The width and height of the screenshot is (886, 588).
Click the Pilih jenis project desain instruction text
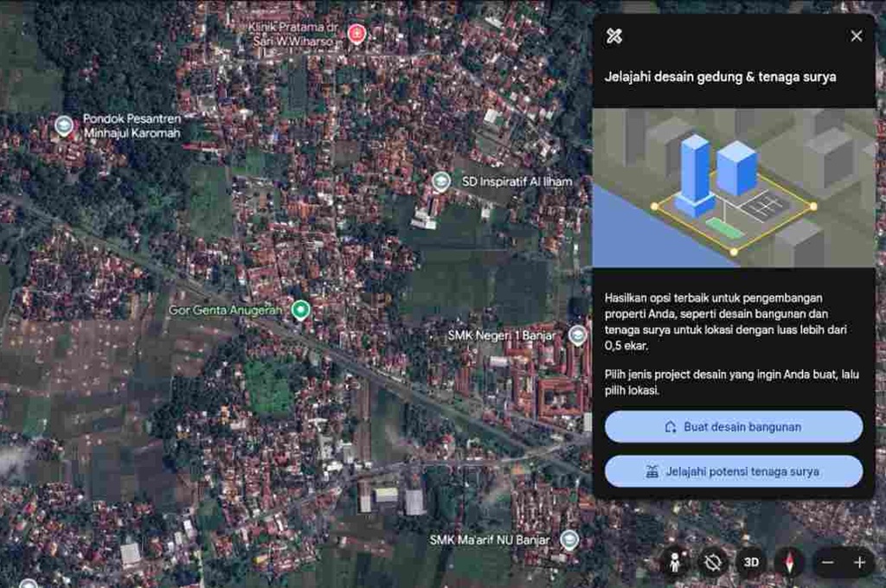732,382
